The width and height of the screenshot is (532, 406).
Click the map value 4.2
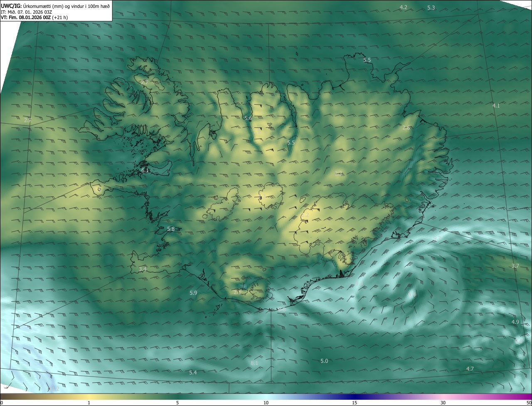coord(404,7)
